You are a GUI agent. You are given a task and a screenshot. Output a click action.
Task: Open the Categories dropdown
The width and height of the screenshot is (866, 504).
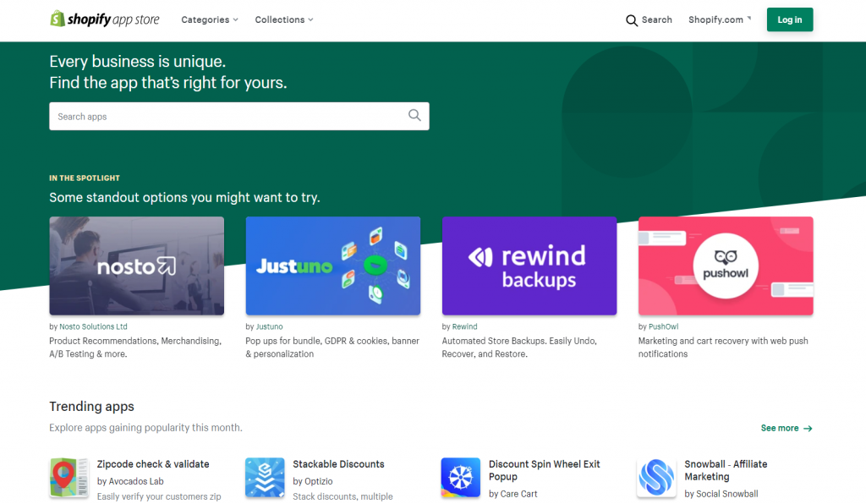click(209, 19)
